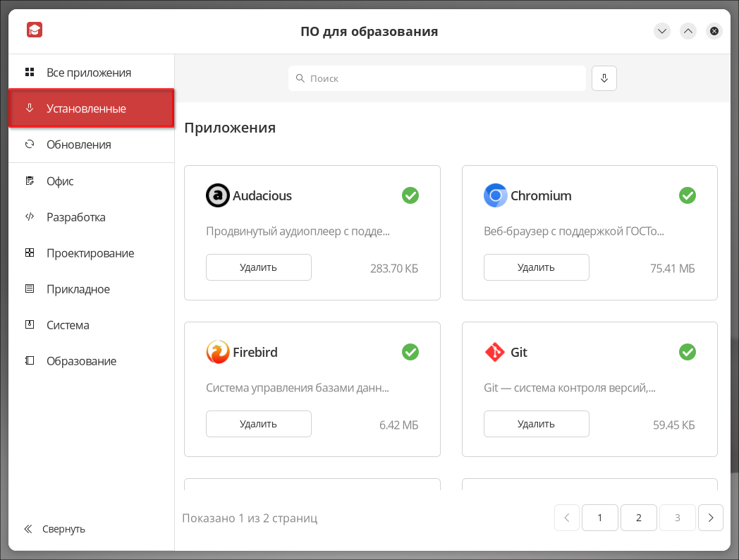
Task: Click the up-chevron window button in title bar
Action: point(688,31)
